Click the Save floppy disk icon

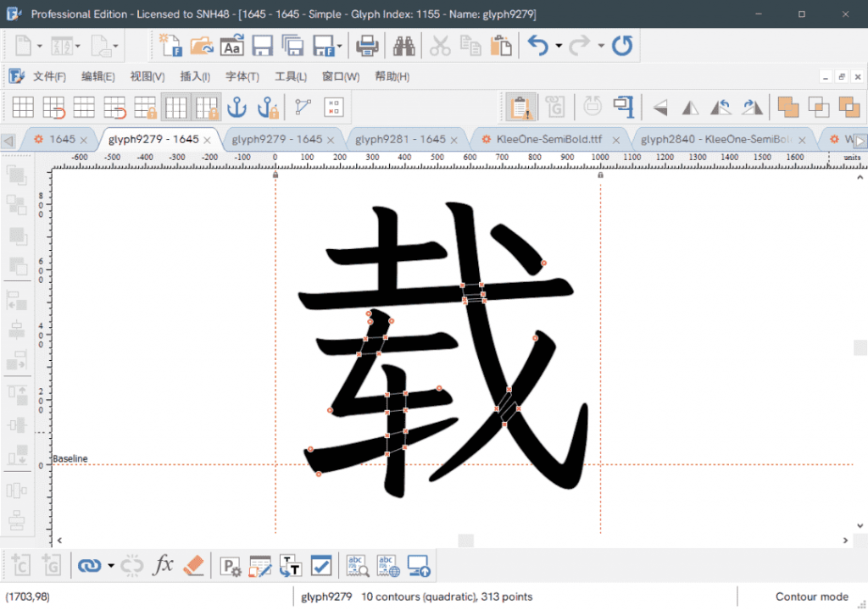click(263, 46)
